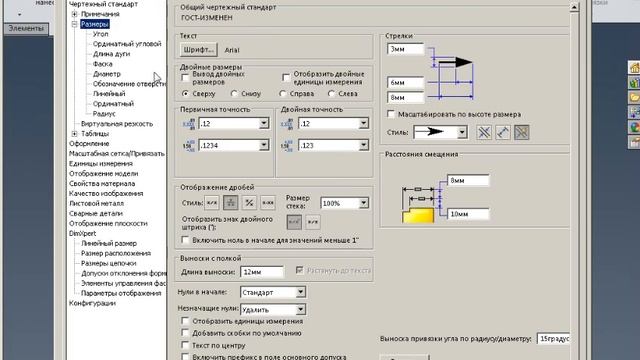Click Длина выноски 12мм field

click(x=262, y=272)
